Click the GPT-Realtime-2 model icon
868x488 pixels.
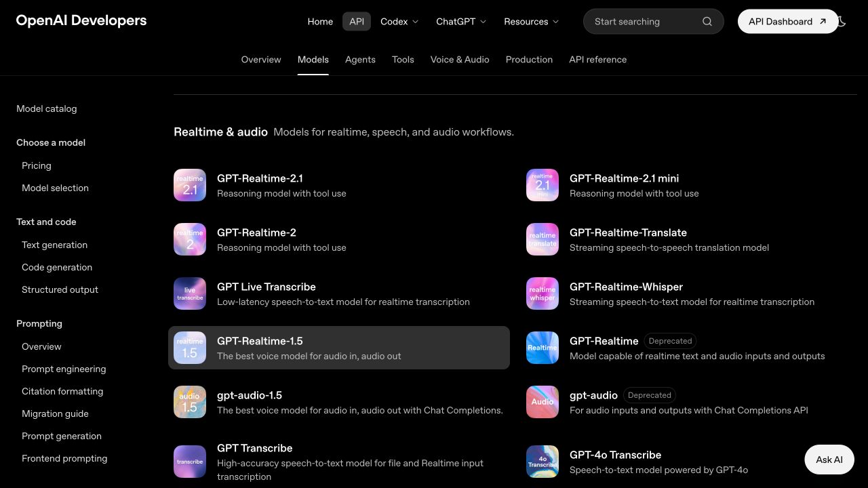190,239
